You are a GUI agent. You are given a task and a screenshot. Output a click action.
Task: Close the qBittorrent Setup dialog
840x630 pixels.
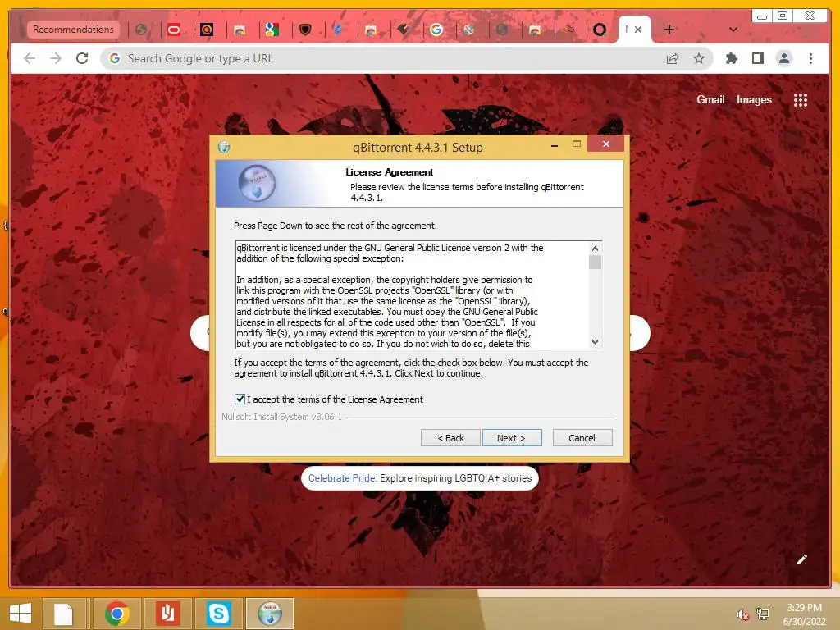pos(606,144)
